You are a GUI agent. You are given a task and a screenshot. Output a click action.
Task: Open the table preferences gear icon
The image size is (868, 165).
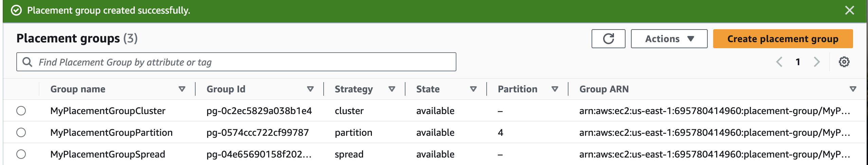(x=844, y=62)
